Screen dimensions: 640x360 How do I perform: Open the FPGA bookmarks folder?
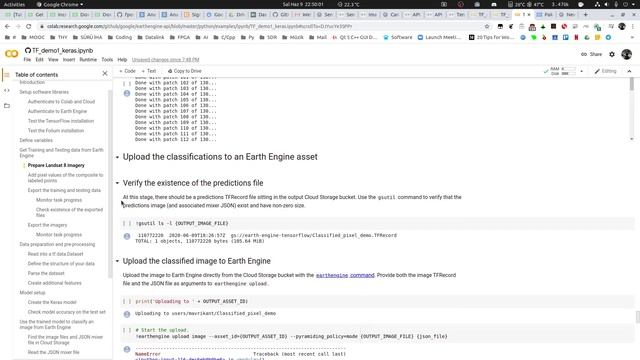point(180,37)
